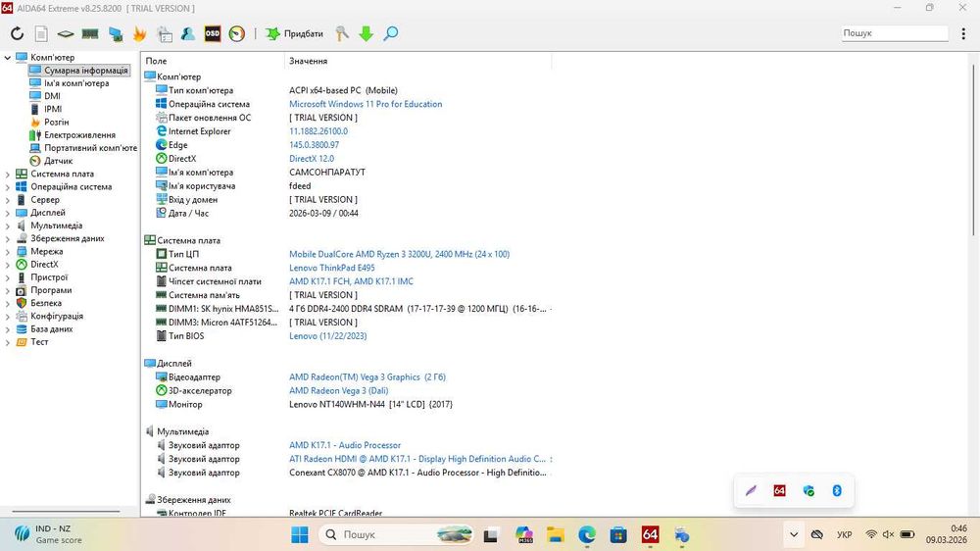
Task: Open the OSD panel toolbar icon
Action: tap(213, 33)
